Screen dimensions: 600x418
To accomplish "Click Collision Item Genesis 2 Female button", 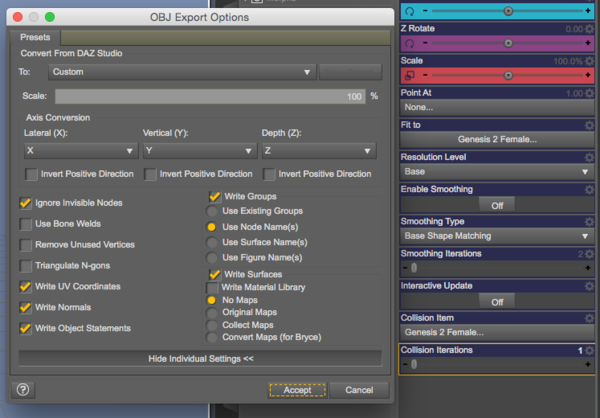I will (497, 332).
